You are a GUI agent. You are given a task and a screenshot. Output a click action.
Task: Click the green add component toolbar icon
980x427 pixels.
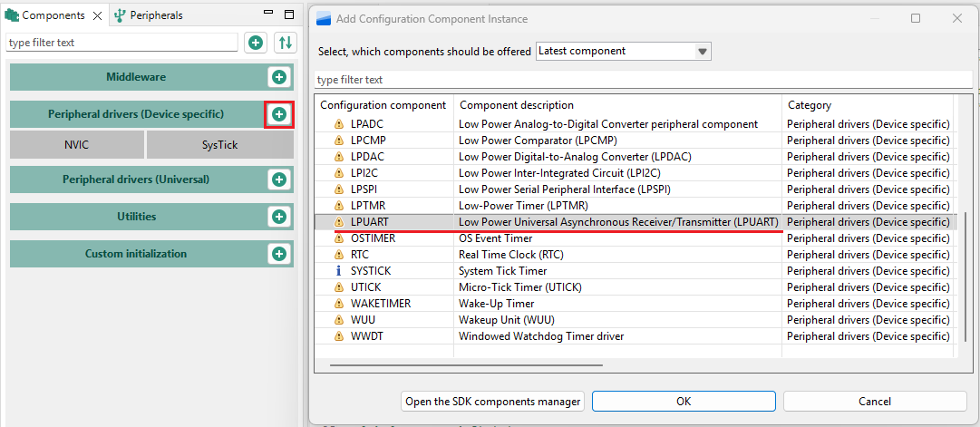pos(256,43)
